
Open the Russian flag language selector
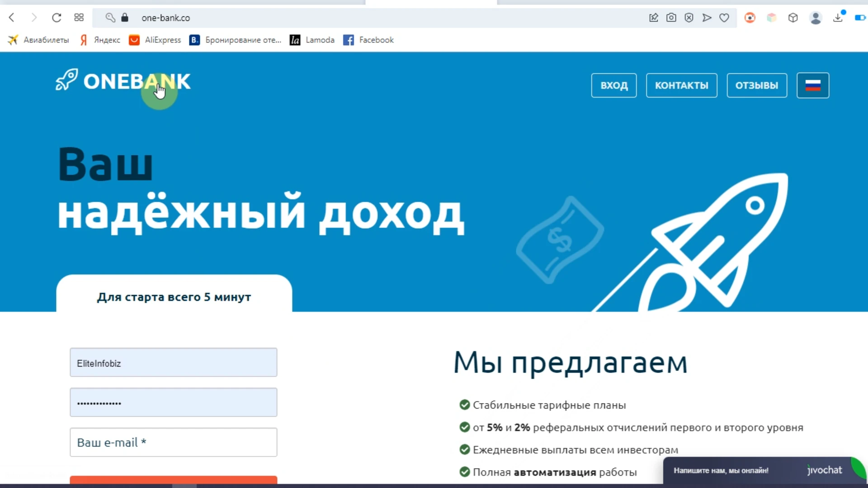pos(812,85)
